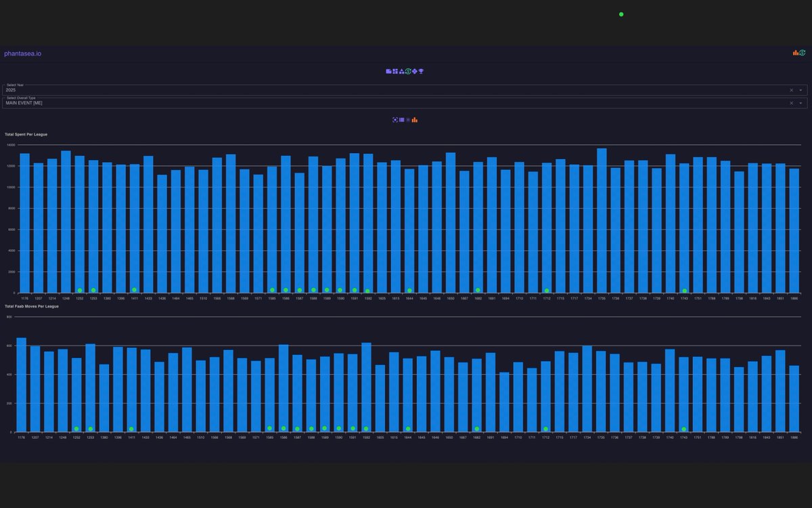Select league 1436 bar in Total Spent chart
812x508 pixels.
pyautogui.click(x=162, y=234)
